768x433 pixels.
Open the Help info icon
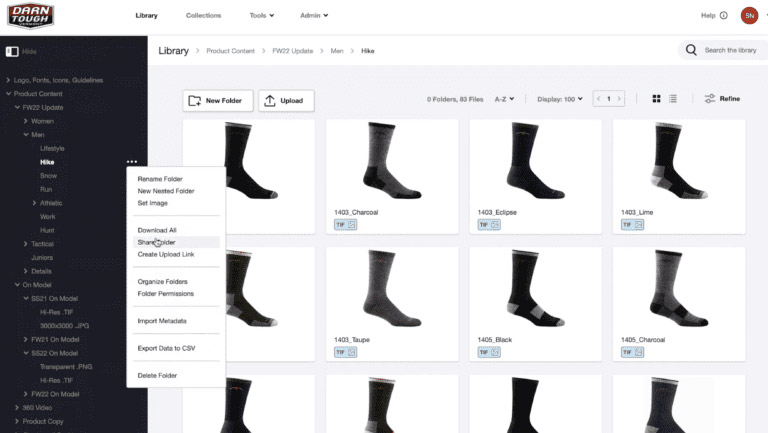pos(723,16)
